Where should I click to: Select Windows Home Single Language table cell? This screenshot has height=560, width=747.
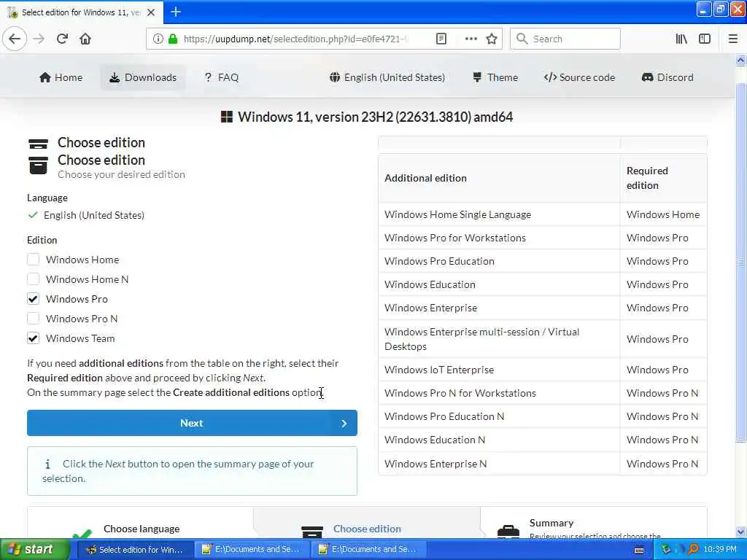point(499,214)
